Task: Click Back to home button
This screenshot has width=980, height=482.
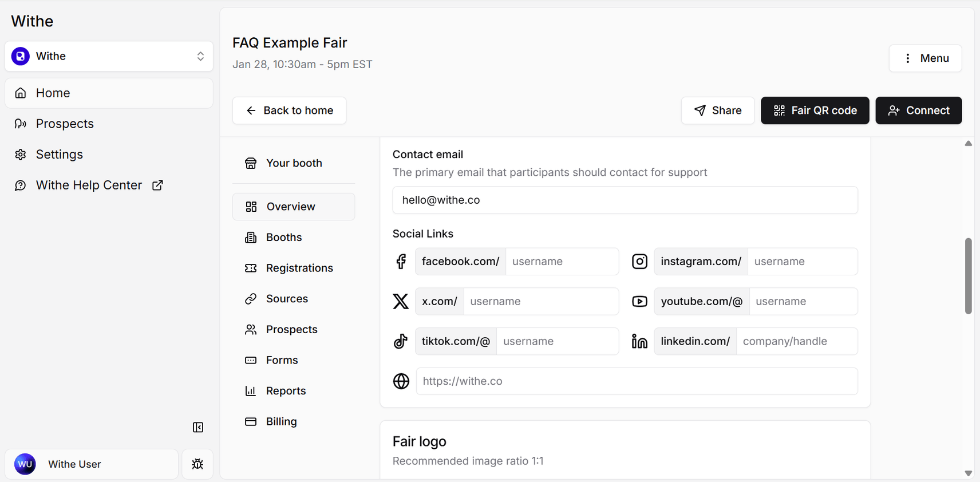Action: pos(289,110)
